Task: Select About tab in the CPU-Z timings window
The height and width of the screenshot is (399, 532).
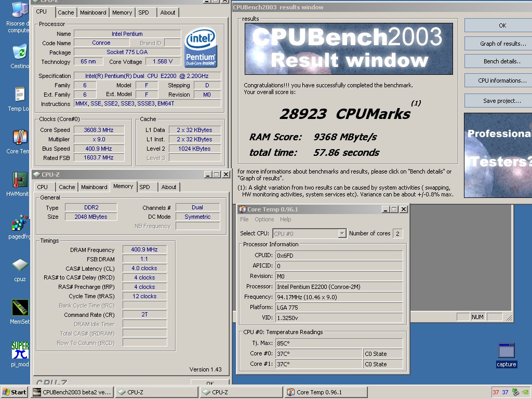Action: click(x=169, y=187)
